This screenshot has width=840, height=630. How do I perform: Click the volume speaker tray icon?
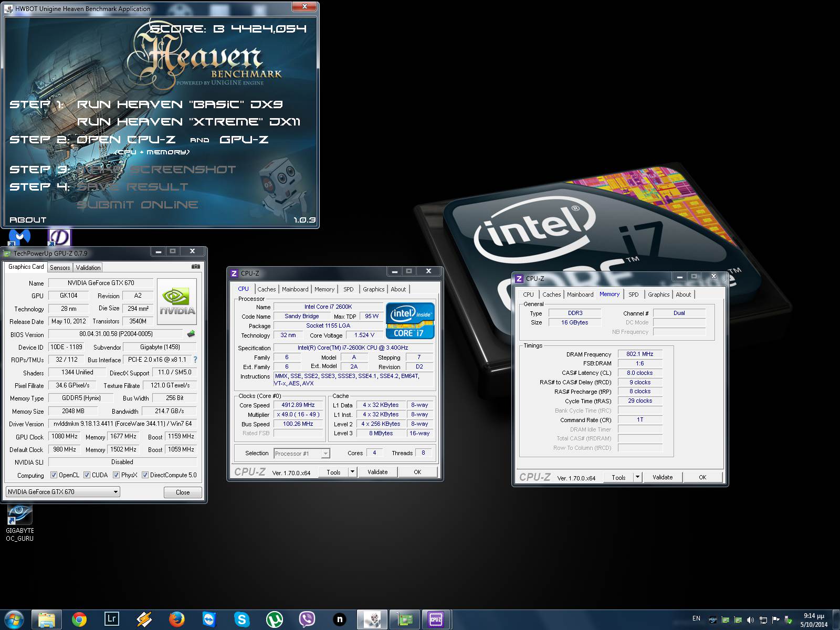(x=750, y=620)
